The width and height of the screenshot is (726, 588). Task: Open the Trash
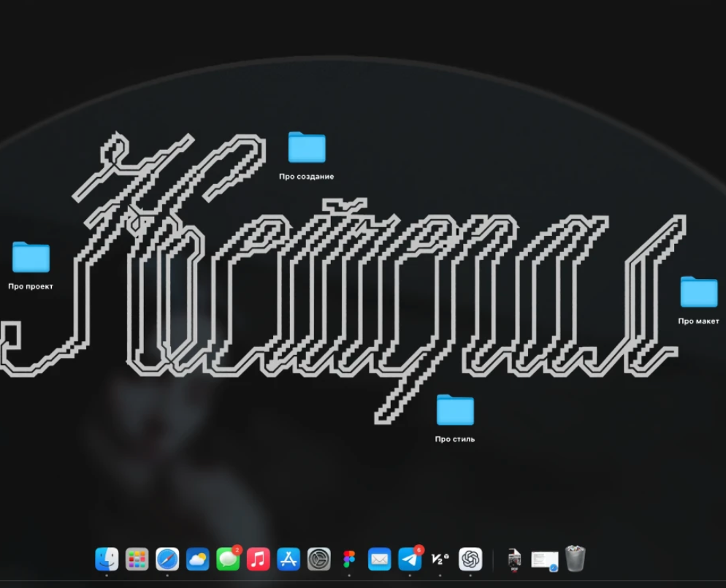(x=576, y=559)
